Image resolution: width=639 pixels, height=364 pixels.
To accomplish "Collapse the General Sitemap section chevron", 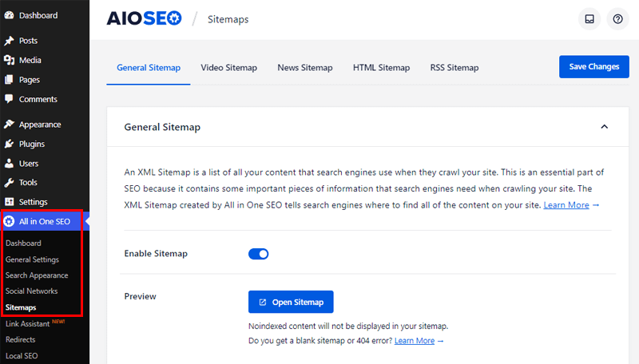I will 605,127.
